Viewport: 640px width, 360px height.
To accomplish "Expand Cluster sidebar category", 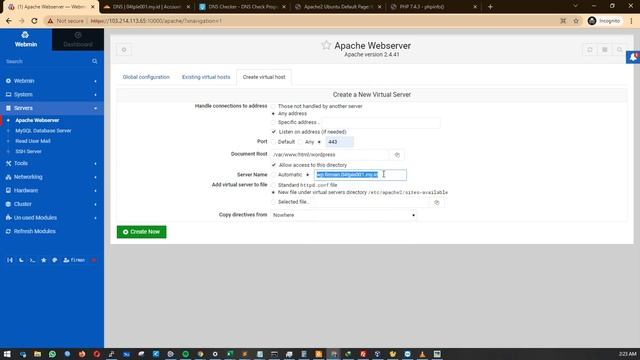I will (x=52, y=204).
